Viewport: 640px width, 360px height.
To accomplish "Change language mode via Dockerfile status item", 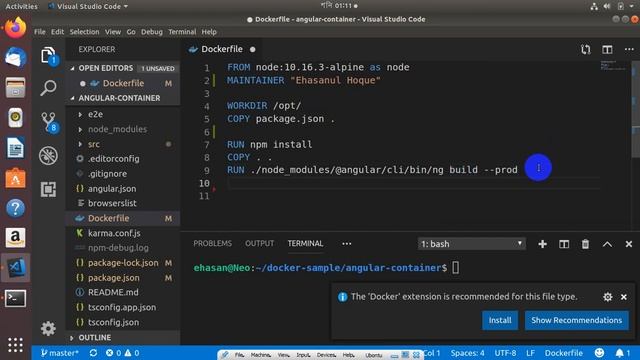I will tap(564, 353).
